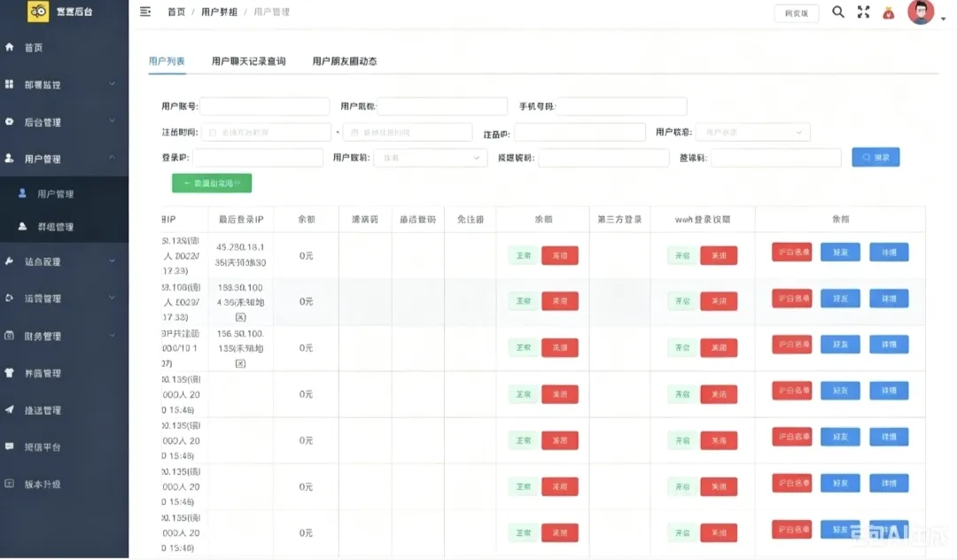Viewport: 957px width, 560px height.
Task: Click 好友 button in the 168.30.100 row
Action: click(x=840, y=299)
